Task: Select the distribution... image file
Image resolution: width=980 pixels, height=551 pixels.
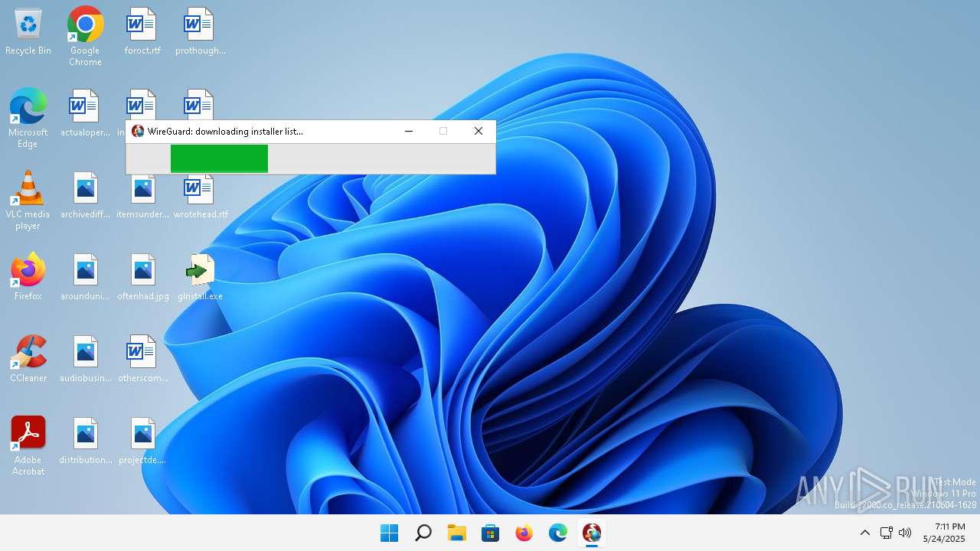Action: 85,442
